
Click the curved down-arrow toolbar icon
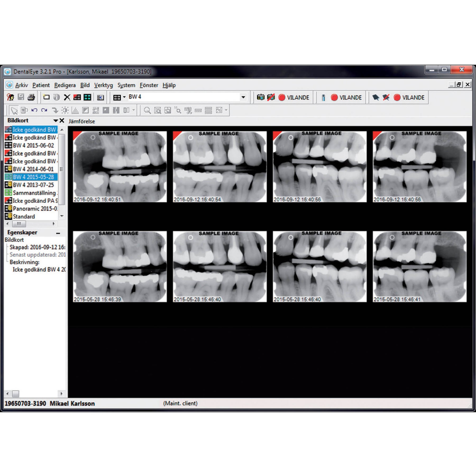(55, 110)
